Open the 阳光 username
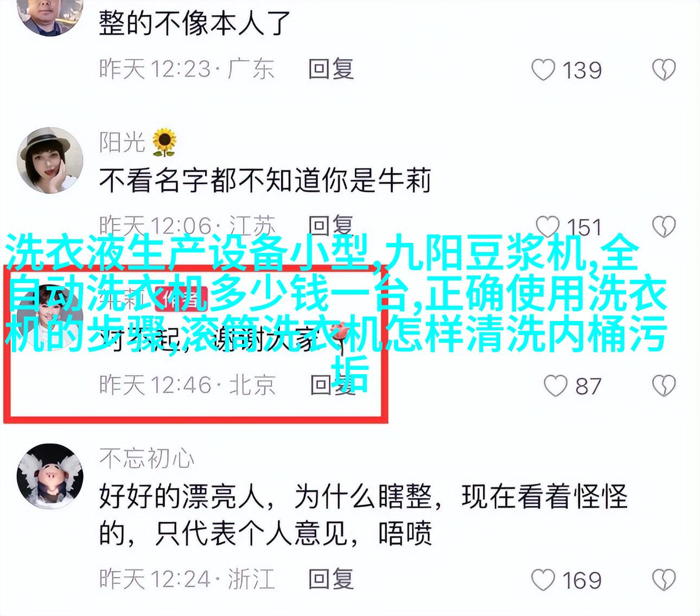700x616 pixels. [x=122, y=142]
